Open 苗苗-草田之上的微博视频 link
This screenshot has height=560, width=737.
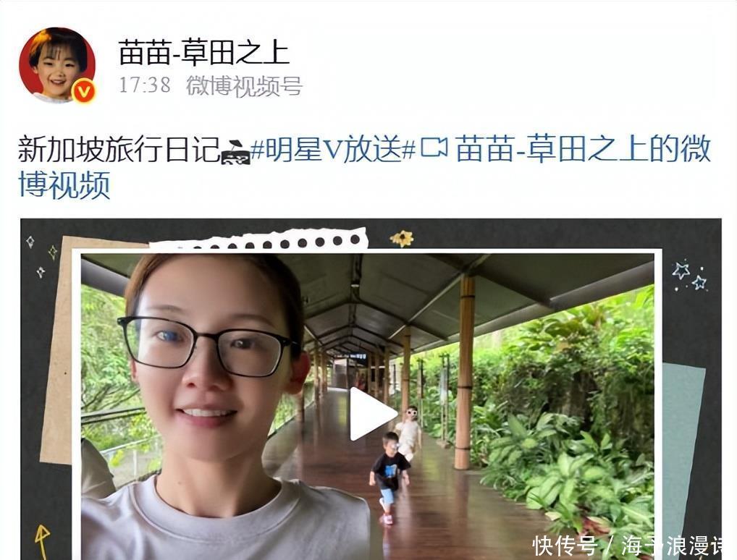pos(364,167)
